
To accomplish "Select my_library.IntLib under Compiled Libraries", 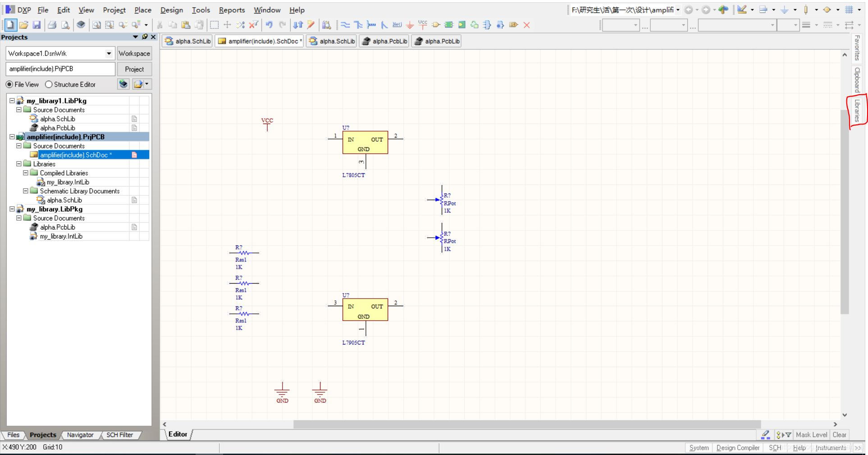I will click(x=68, y=182).
